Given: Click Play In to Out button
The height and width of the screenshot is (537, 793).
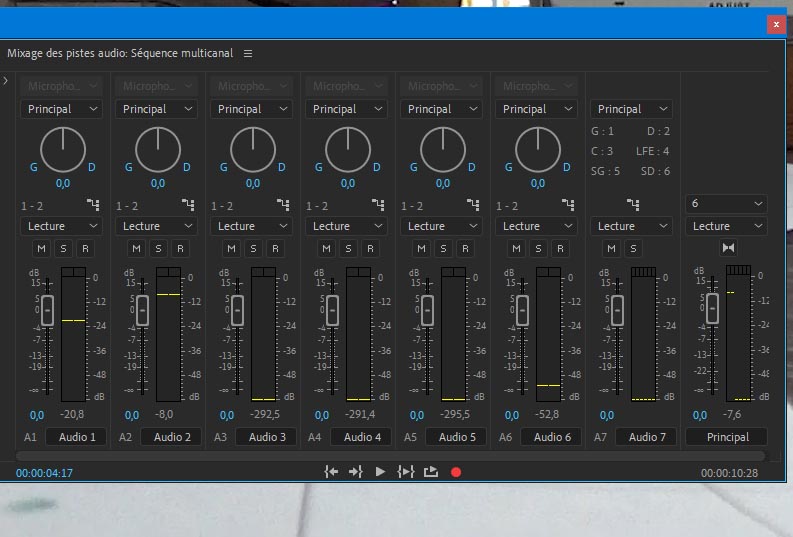Looking at the screenshot, I should click(x=406, y=472).
